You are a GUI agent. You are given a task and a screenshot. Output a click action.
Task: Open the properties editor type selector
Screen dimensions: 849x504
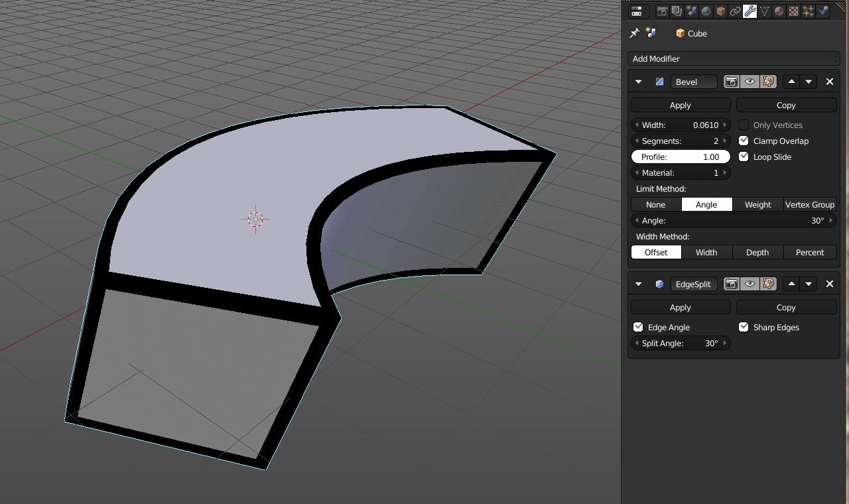click(x=637, y=11)
